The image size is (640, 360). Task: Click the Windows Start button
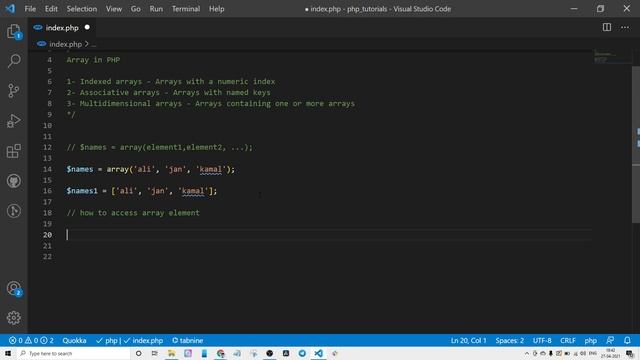tap(8, 353)
